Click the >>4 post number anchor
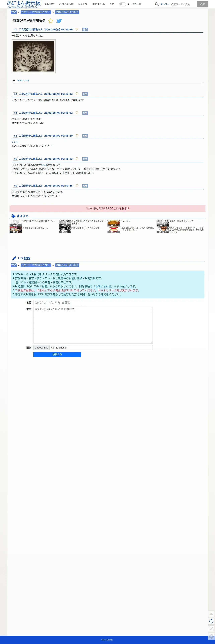The height and width of the screenshot is (644, 215). pos(15,136)
